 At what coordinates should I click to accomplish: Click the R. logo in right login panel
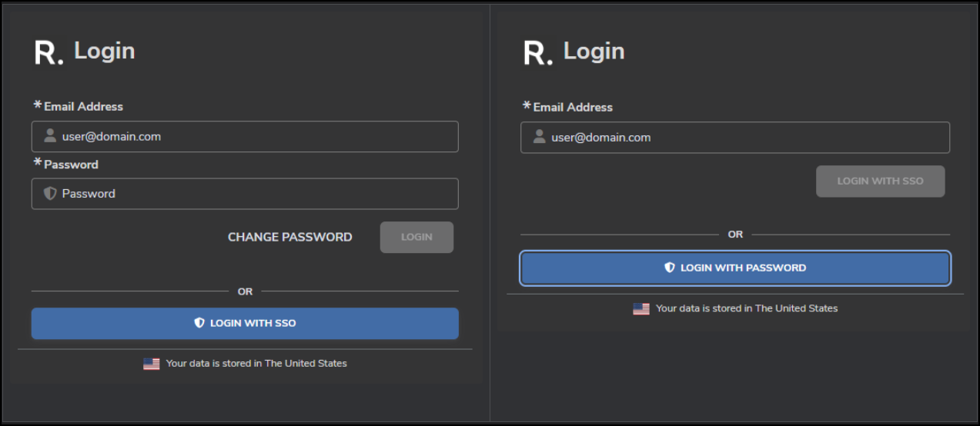pyautogui.click(x=538, y=53)
